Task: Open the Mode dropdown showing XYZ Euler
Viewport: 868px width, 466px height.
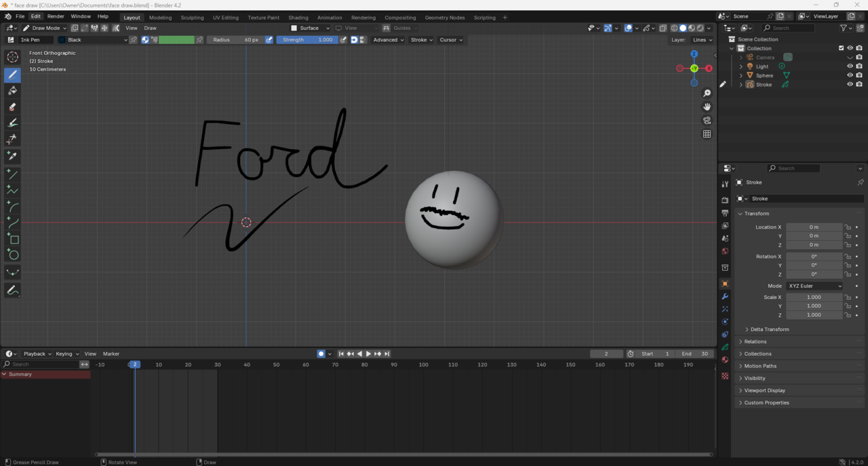Action: (815, 286)
